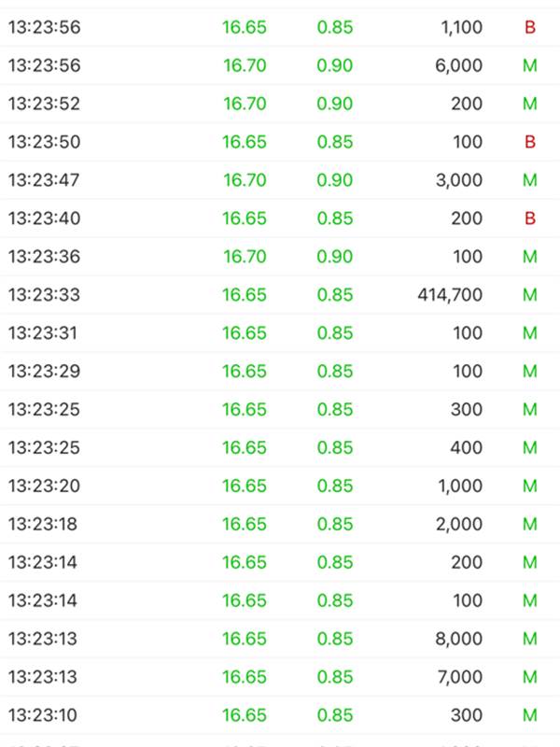
Task: Click the M marker at 13:23:10
Action: pyautogui.click(x=530, y=715)
